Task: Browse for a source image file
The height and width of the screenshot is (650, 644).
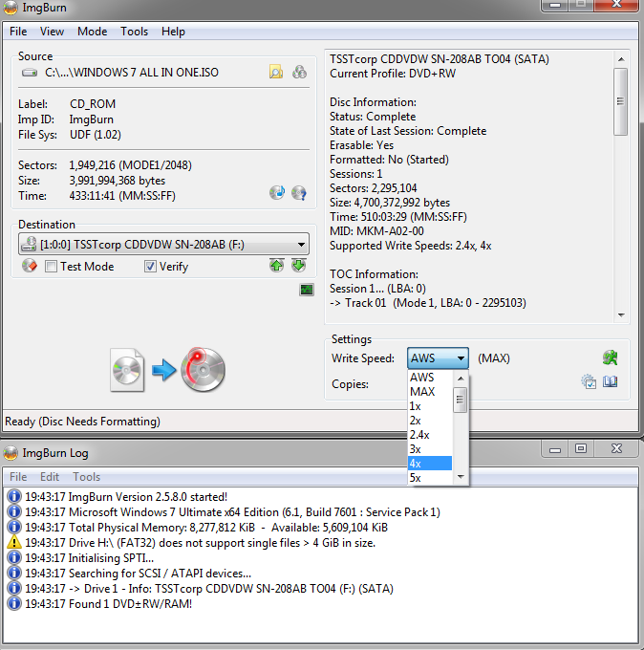Action: point(276,72)
